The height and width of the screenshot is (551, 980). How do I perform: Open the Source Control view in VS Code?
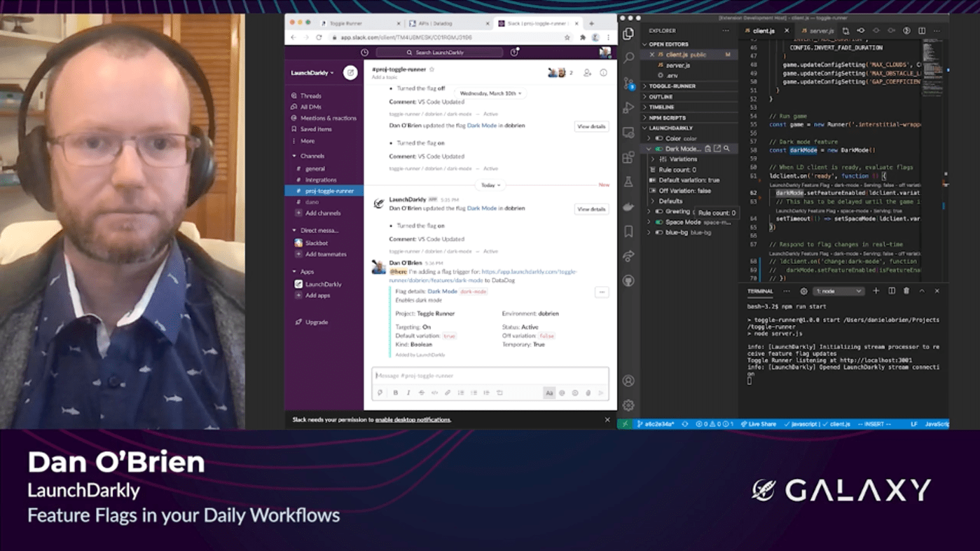(x=628, y=83)
